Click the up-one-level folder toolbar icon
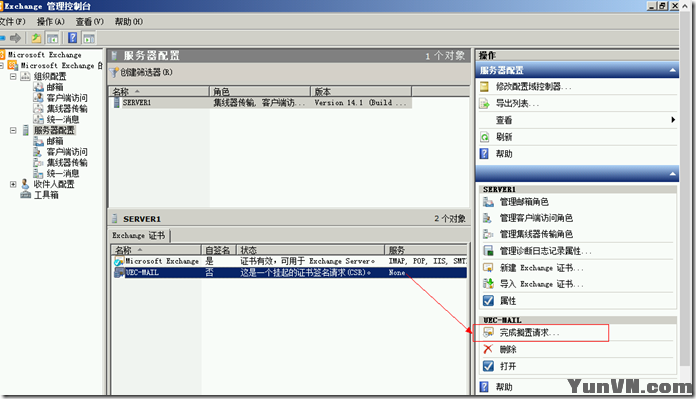 coord(36,38)
